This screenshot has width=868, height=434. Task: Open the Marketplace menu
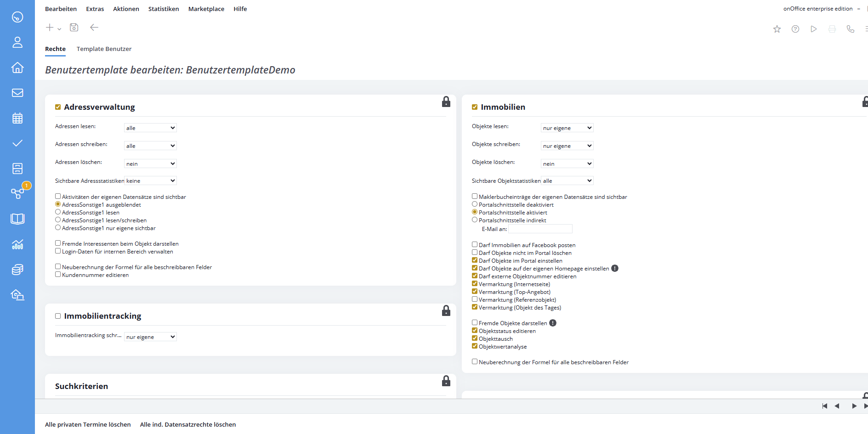[206, 9]
